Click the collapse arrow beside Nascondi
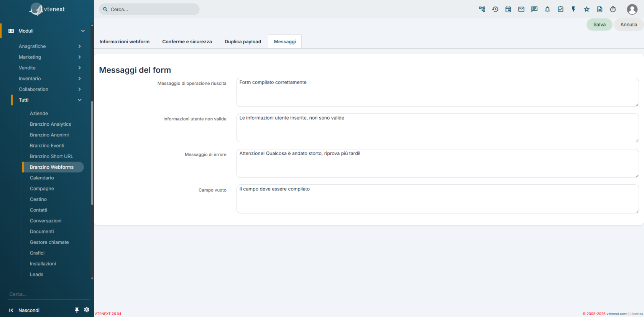644x317 pixels. pos(11,310)
